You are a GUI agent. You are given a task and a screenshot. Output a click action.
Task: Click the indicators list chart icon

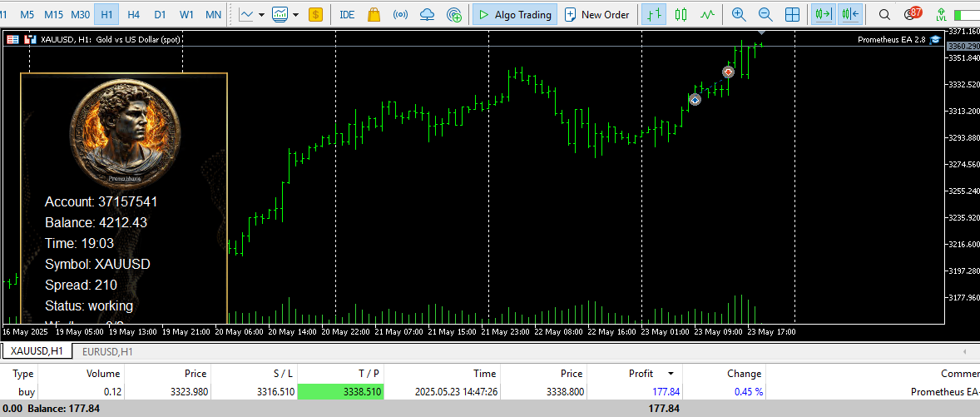coord(280,14)
